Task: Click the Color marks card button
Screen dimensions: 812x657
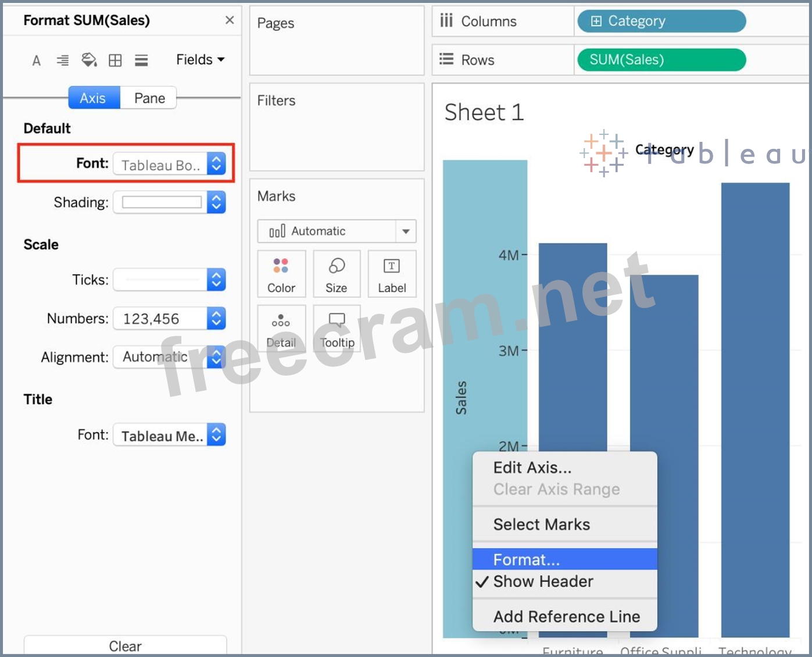Action: [x=281, y=274]
